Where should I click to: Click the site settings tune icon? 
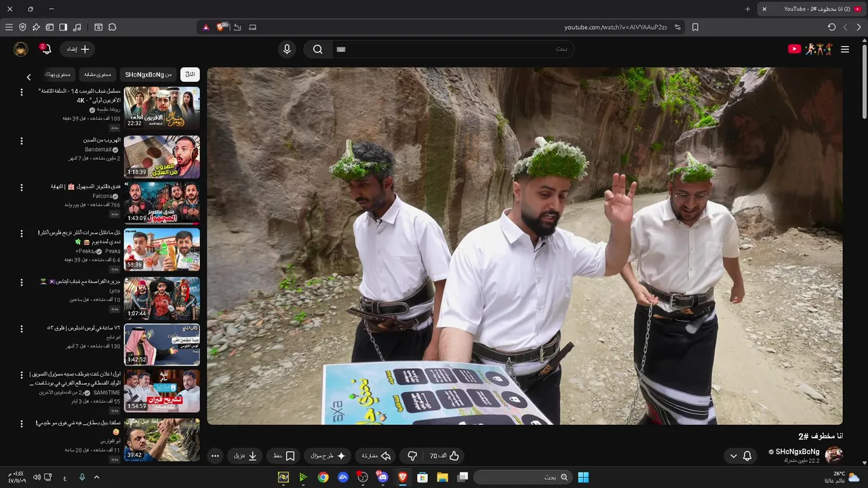(677, 27)
